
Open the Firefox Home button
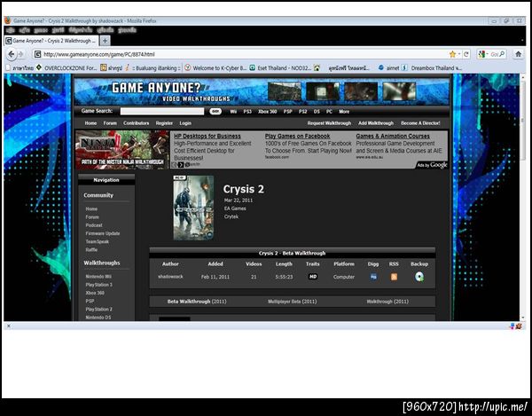point(518,54)
